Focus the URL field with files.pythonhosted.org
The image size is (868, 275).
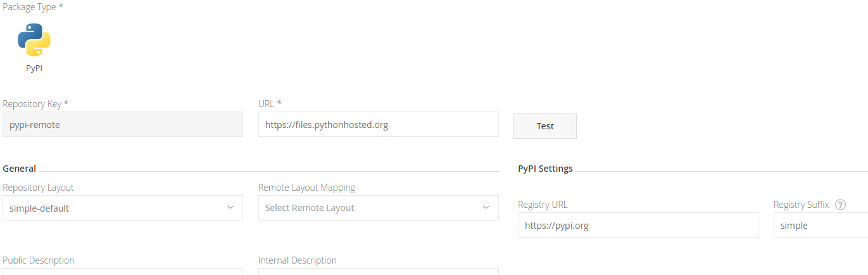(x=378, y=125)
